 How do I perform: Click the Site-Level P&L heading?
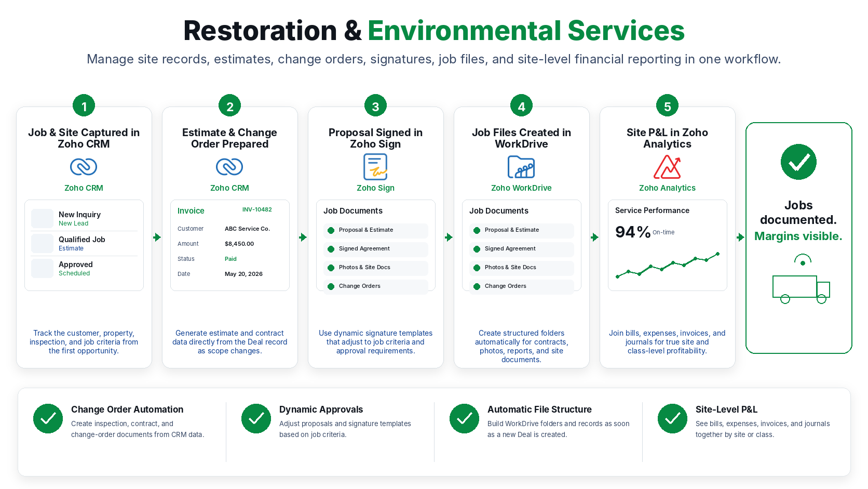point(726,409)
